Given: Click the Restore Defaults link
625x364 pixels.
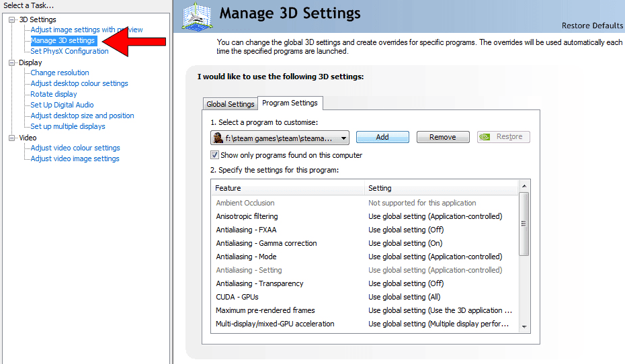Looking at the screenshot, I should click(x=592, y=26).
